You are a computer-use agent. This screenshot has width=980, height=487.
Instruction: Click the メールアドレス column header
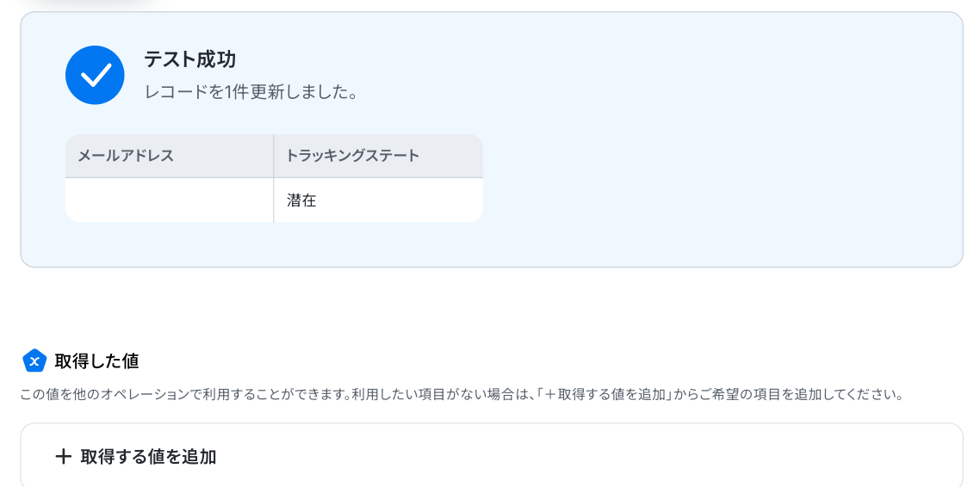(126, 156)
